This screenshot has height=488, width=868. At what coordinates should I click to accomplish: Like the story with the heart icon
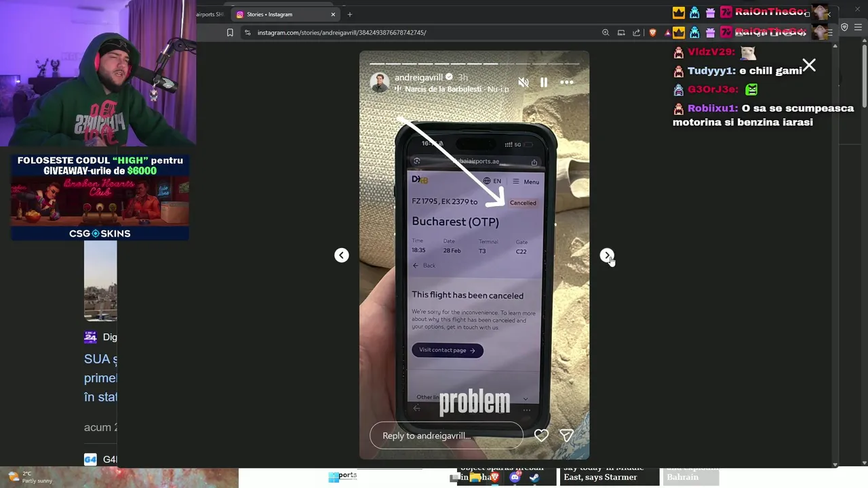[x=541, y=435]
